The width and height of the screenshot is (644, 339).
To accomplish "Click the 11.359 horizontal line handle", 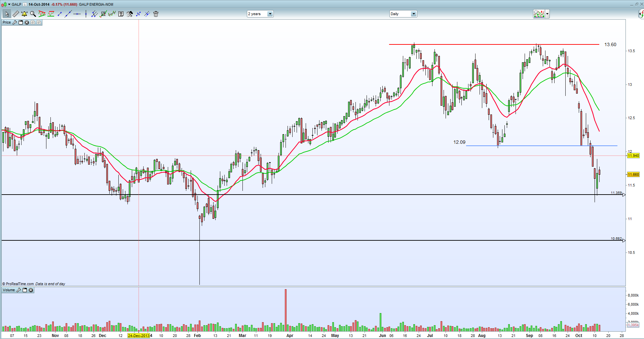I will coord(624,195).
